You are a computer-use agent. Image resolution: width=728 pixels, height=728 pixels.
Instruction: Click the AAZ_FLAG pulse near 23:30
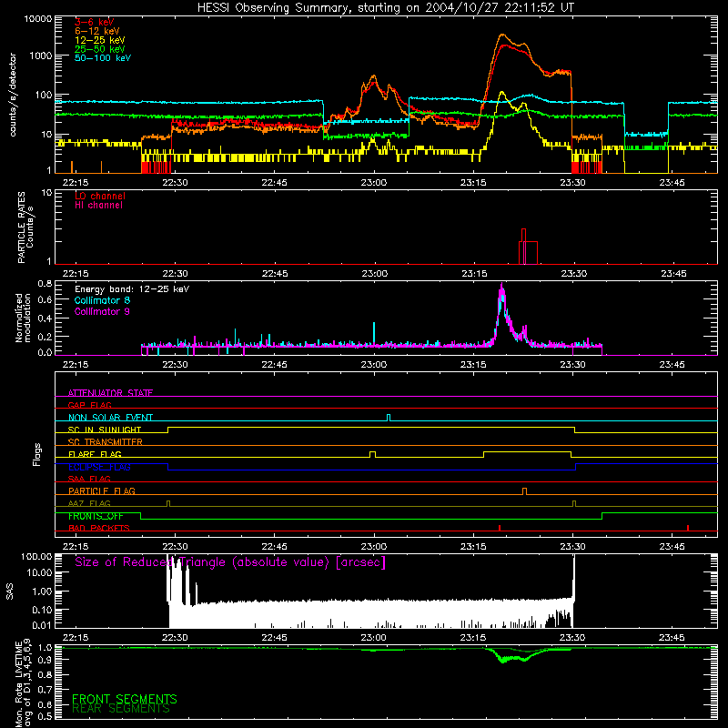point(574,503)
